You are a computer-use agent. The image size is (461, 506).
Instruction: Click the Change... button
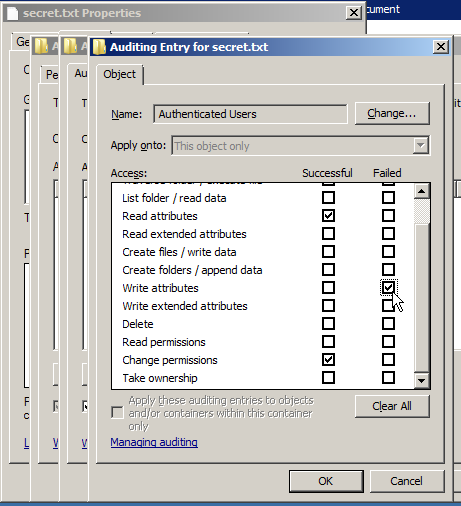tap(392, 114)
